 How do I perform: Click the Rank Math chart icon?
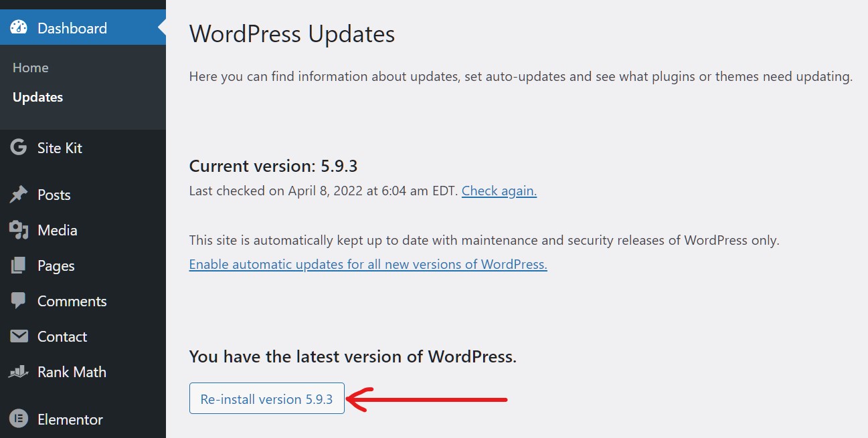click(x=19, y=372)
